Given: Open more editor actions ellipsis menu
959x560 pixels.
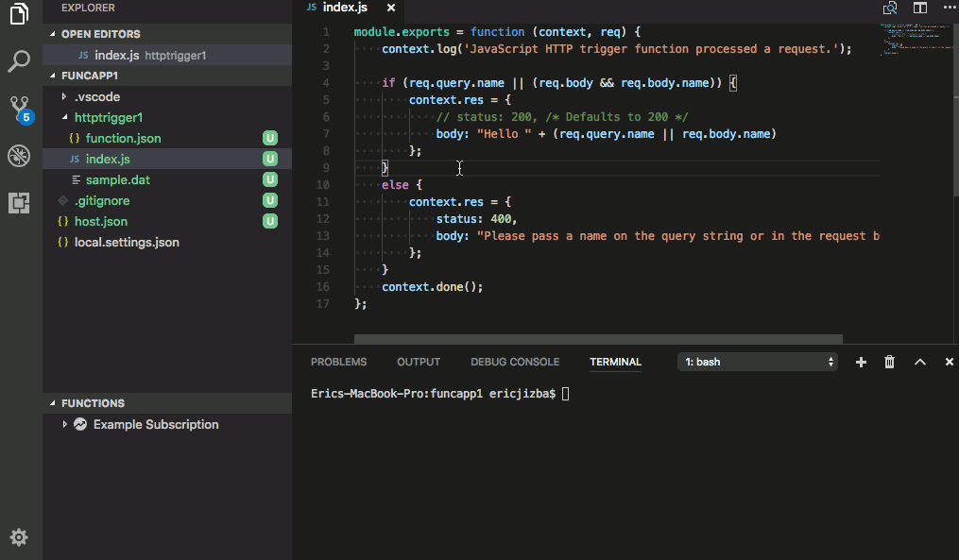Looking at the screenshot, I should [x=950, y=8].
